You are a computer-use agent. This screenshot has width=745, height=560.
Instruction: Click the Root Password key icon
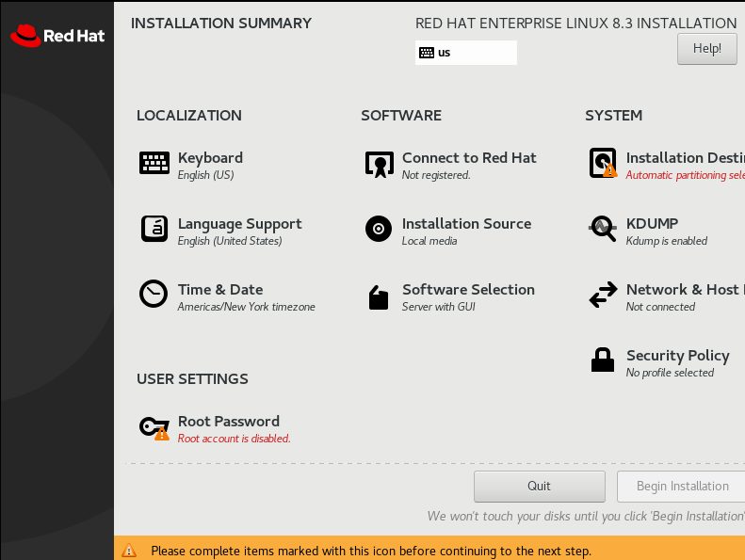pos(154,428)
